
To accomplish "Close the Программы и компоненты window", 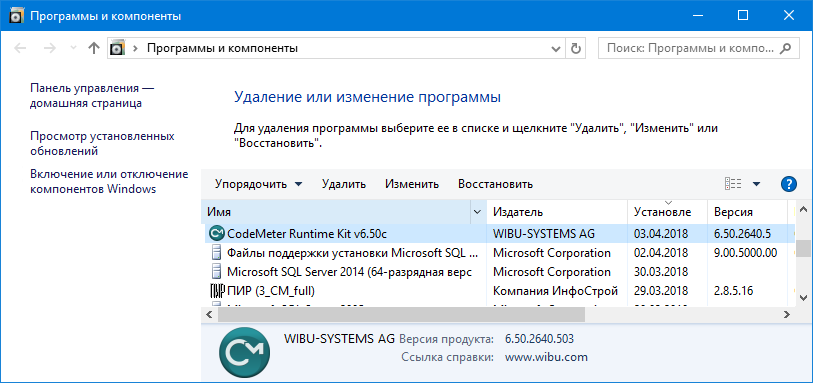I will tap(789, 16).
